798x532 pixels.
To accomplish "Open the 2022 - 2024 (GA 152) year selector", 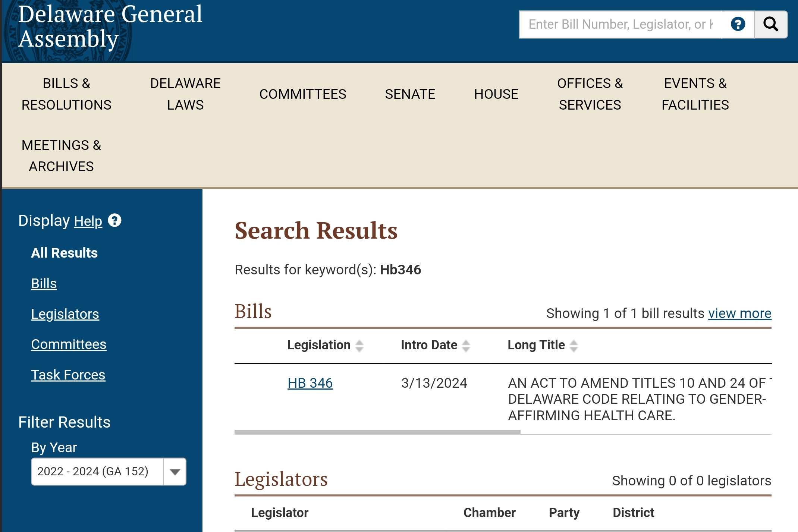I will pyautogui.click(x=109, y=472).
